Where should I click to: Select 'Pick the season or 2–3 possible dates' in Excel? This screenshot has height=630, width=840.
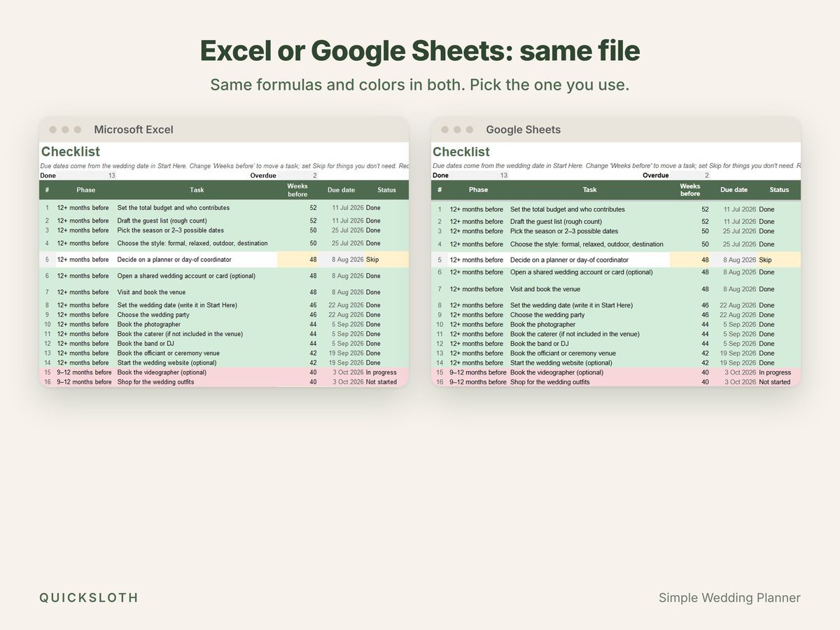(170, 230)
